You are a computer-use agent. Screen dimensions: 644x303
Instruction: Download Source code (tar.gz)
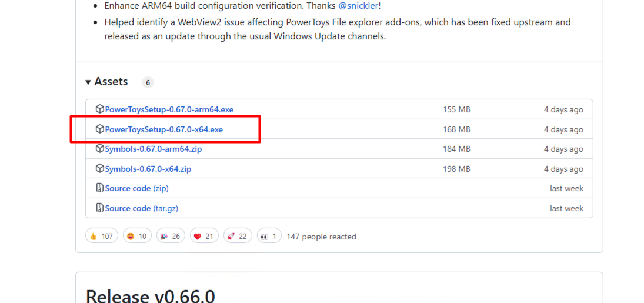[141, 208]
